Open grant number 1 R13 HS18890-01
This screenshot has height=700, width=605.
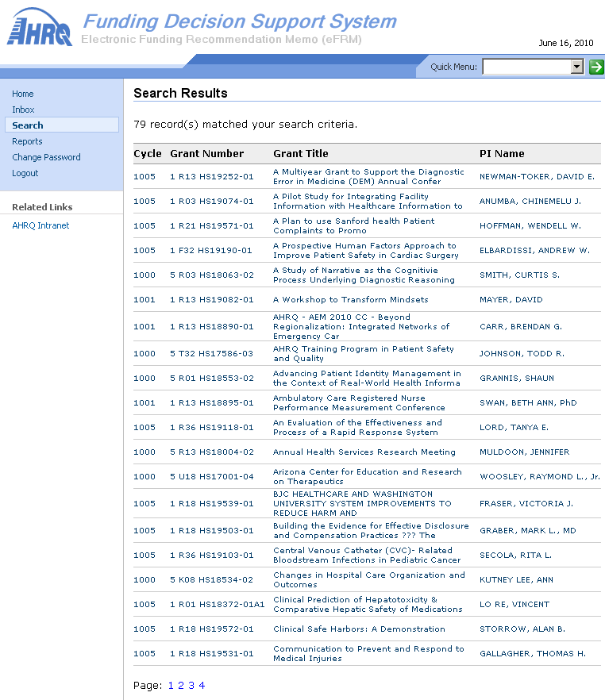point(212,327)
